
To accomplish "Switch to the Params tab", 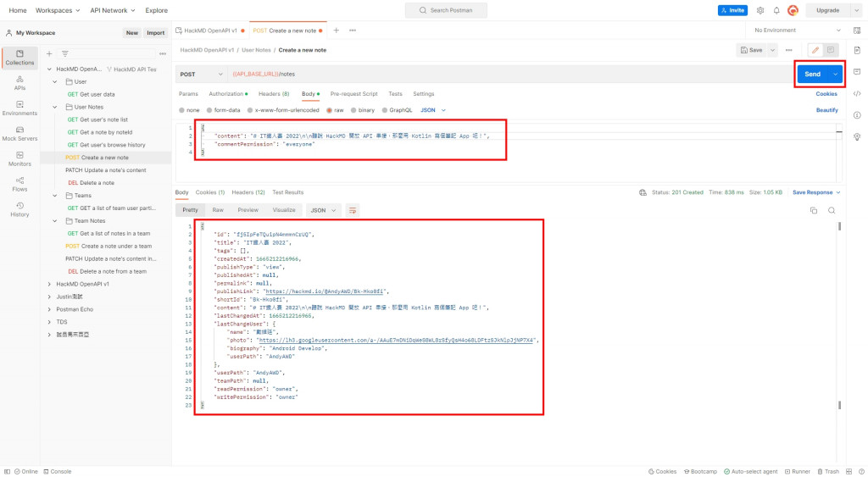I will [x=188, y=94].
